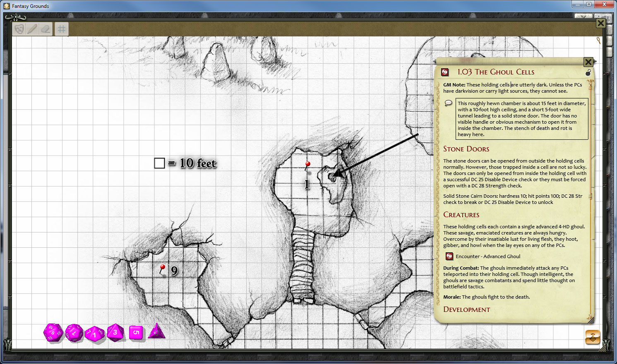Click the Encounter - Advanced Ghoul text
Screen dimensions: 617x364
(488, 256)
